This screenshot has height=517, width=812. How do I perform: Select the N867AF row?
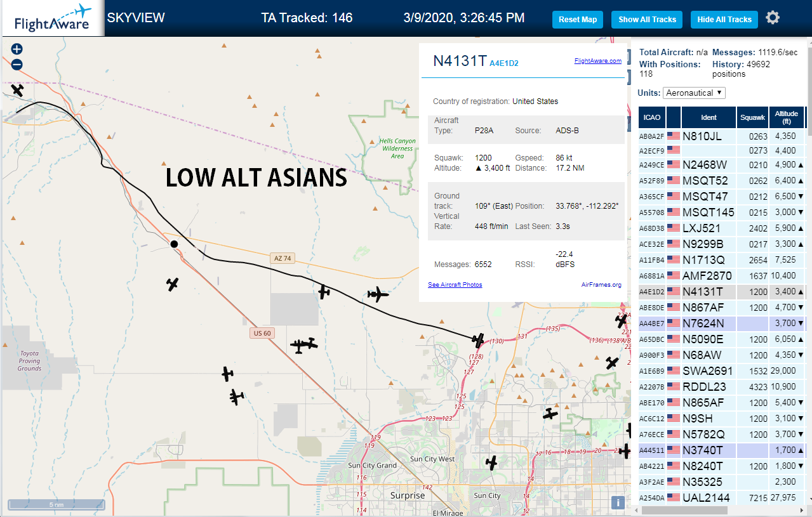(722, 307)
